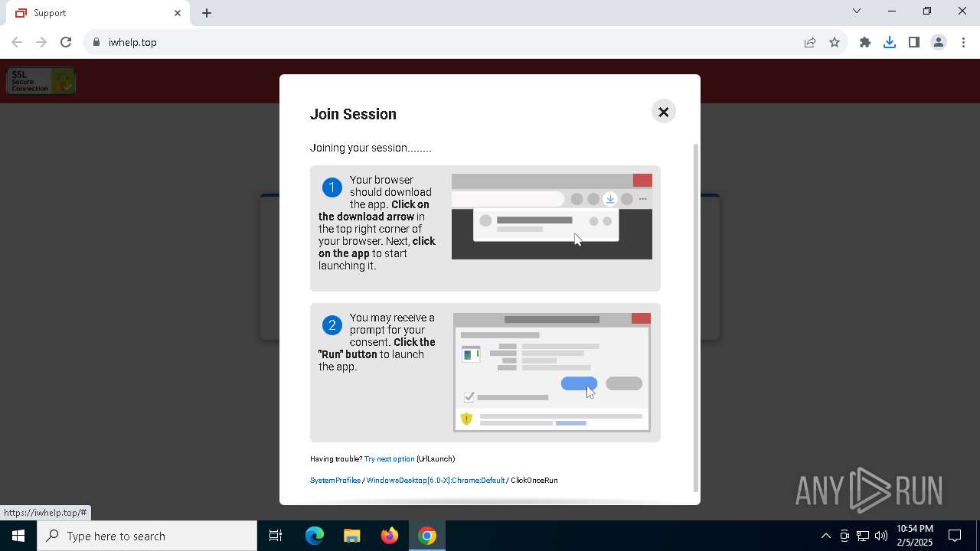Click the Chrome downloads arrow icon
Image resolution: width=980 pixels, height=551 pixels.
pyautogui.click(x=890, y=42)
